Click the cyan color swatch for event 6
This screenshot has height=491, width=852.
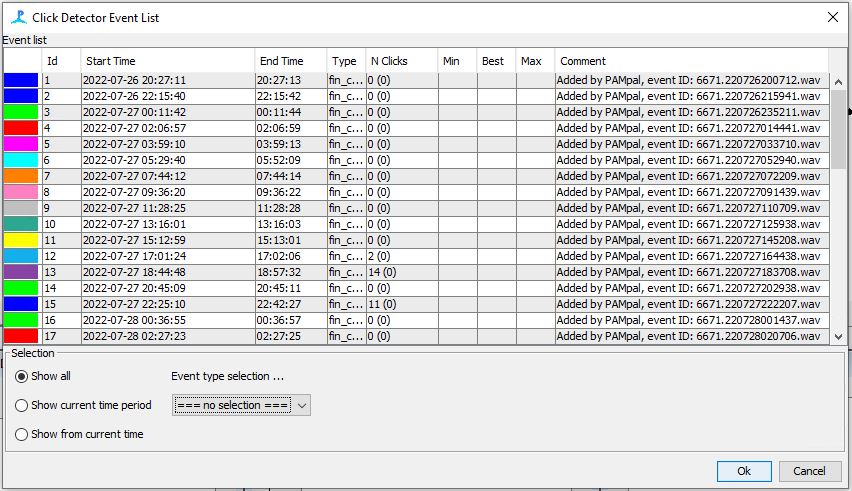coord(21,160)
